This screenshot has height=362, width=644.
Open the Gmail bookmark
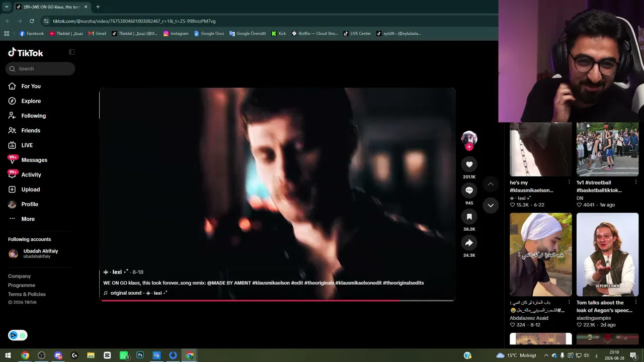(x=97, y=34)
